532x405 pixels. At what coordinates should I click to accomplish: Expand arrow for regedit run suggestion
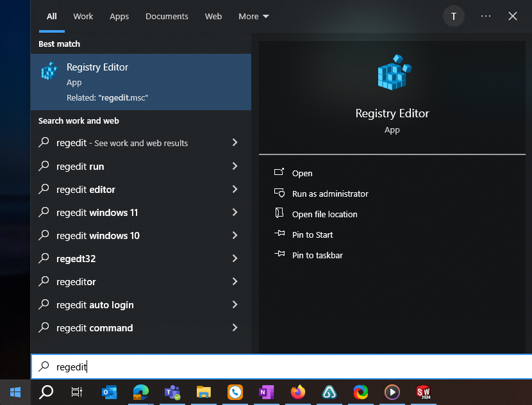coord(235,166)
